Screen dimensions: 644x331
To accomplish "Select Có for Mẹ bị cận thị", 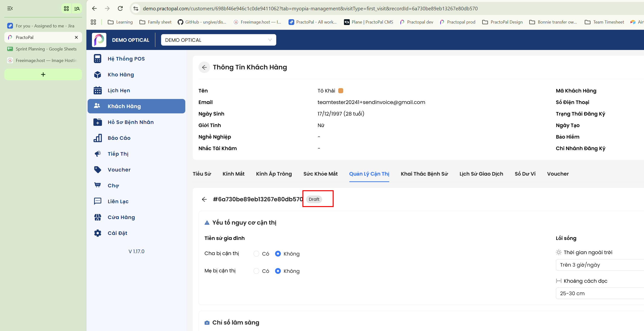I will click(x=256, y=271).
